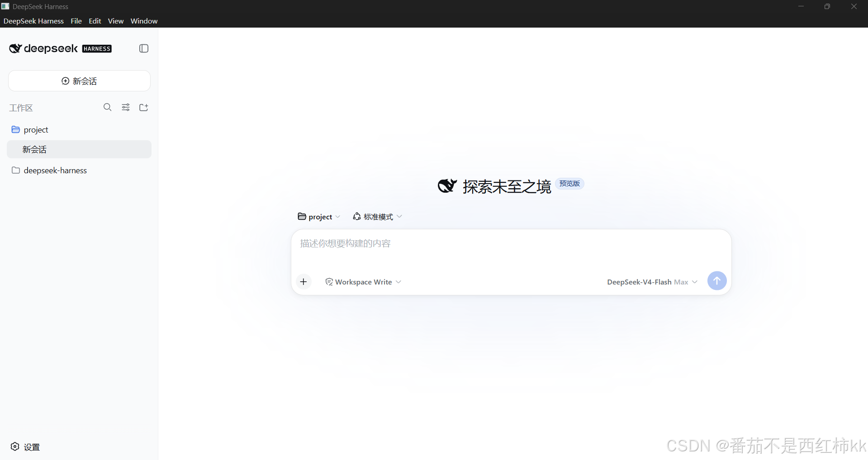Click the 预览版 preview badge
The image size is (868, 460).
[x=569, y=184]
